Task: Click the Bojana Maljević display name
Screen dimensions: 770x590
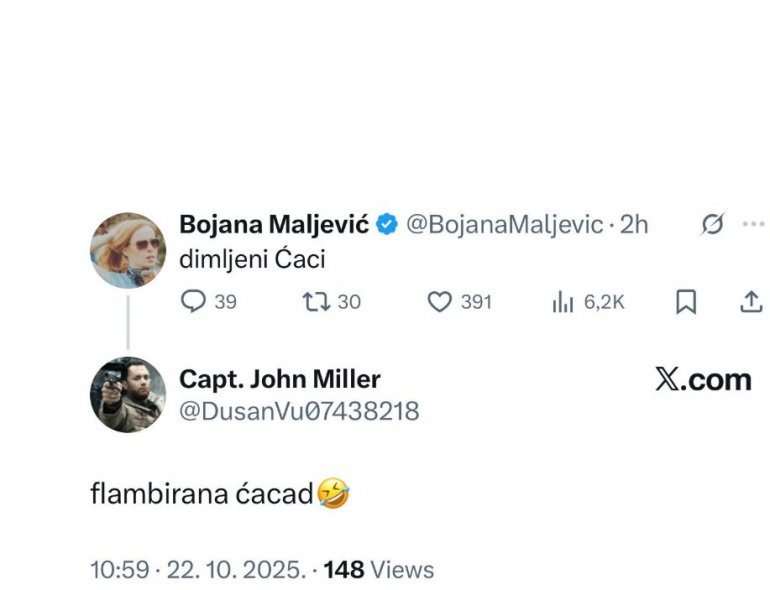Action: (274, 225)
